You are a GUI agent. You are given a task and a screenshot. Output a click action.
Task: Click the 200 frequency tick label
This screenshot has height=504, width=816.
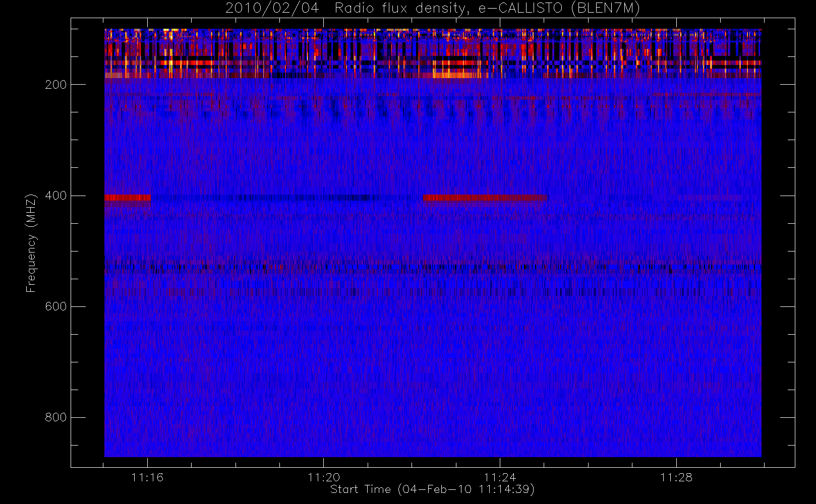(56, 85)
